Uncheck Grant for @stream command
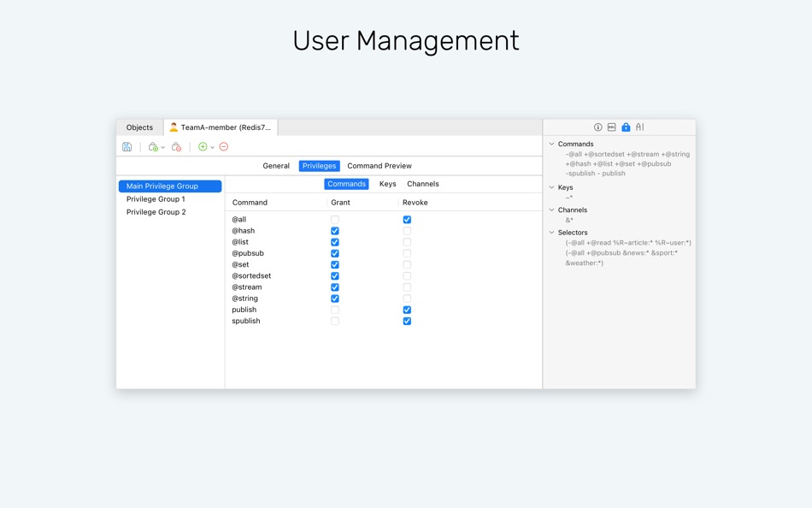 pos(335,287)
